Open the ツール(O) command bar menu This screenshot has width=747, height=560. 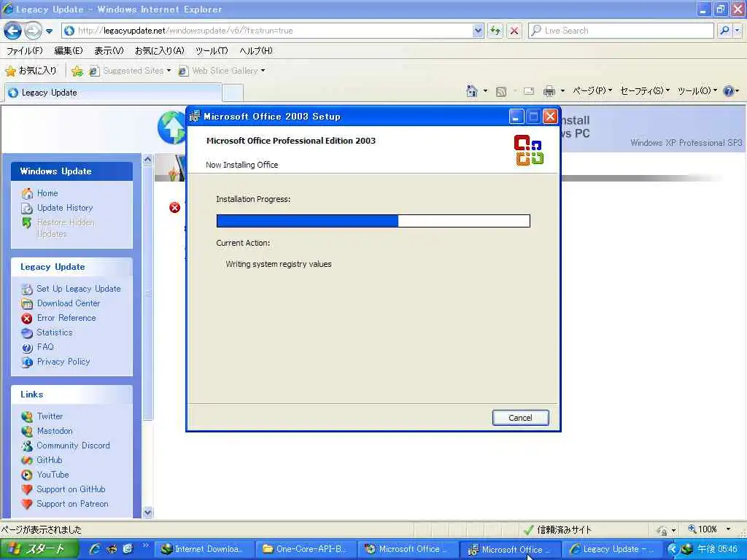697,90
